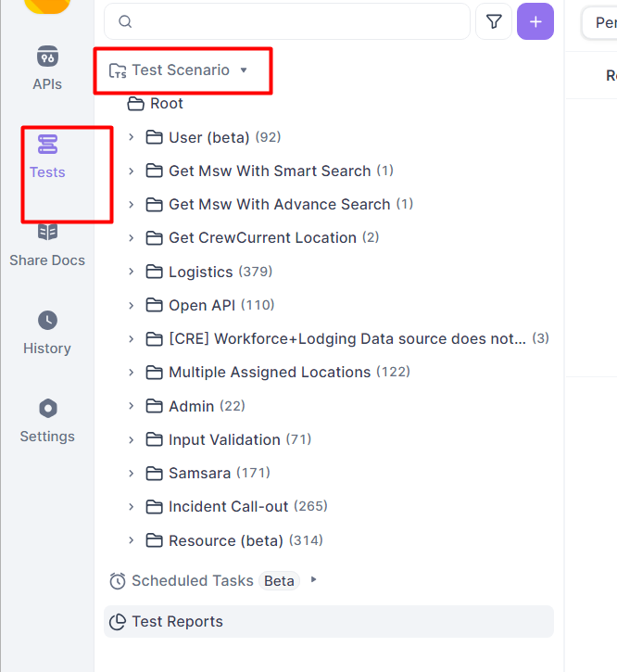Screen dimensions: 617x672
Task: Expand the Logistics folder chevron
Action: [x=132, y=272]
